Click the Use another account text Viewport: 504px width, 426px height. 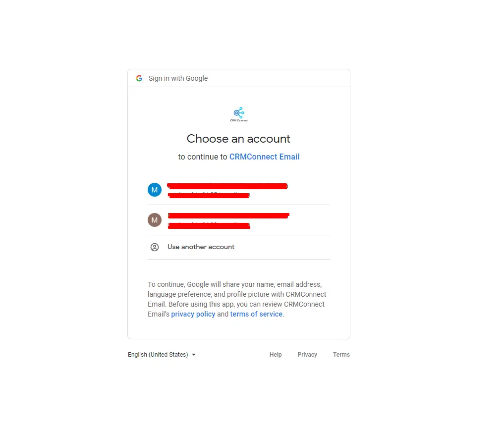coord(201,247)
